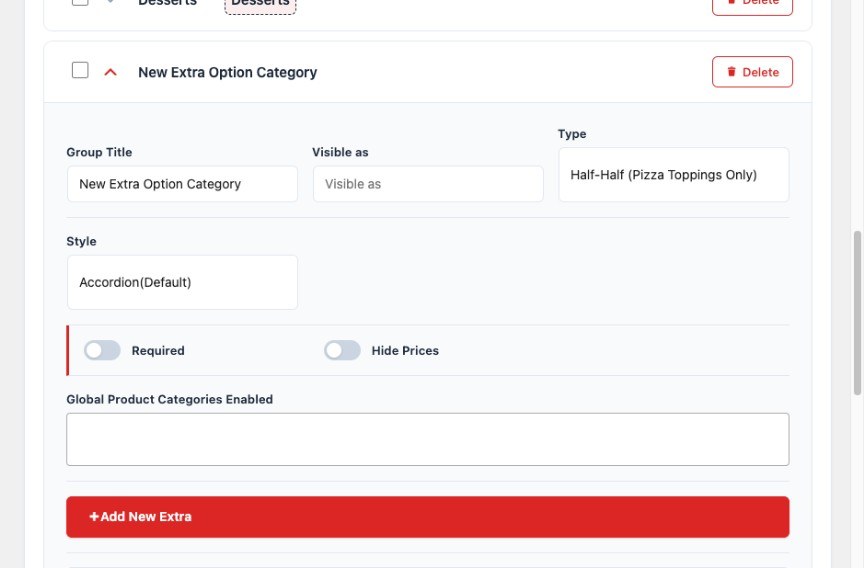Collapse the New Extra Option Category chevron
Viewport: 864px width, 568px height.
point(110,72)
